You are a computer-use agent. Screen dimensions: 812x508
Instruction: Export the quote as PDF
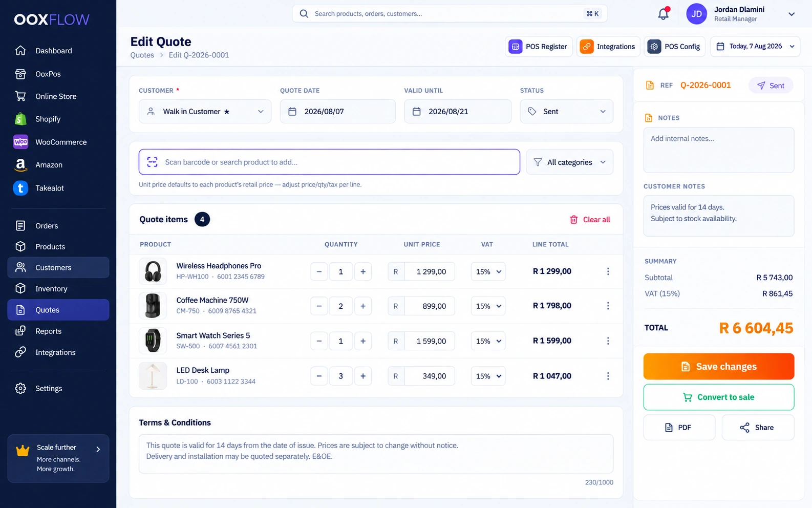pyautogui.click(x=679, y=428)
